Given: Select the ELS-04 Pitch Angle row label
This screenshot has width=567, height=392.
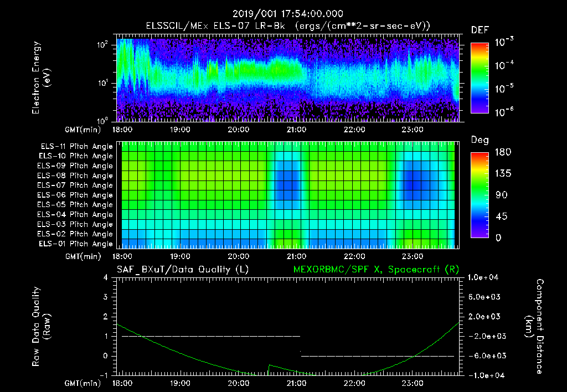Looking at the screenshot, I should click(75, 215).
